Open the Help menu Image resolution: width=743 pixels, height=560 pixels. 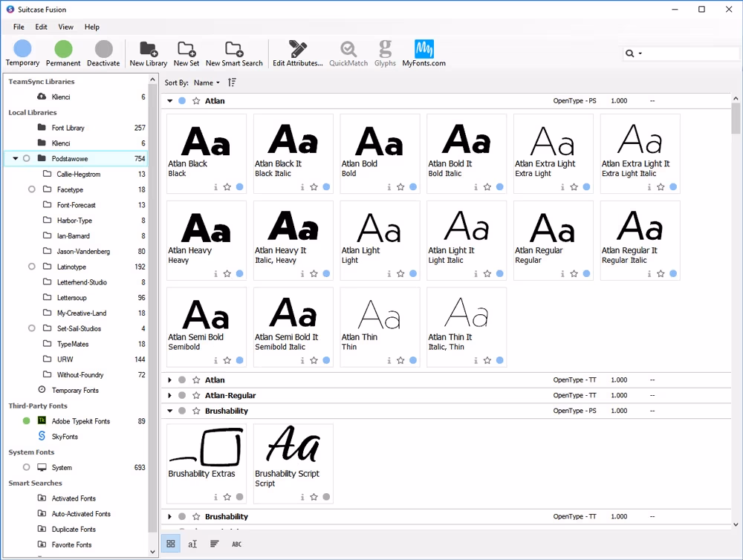(92, 27)
